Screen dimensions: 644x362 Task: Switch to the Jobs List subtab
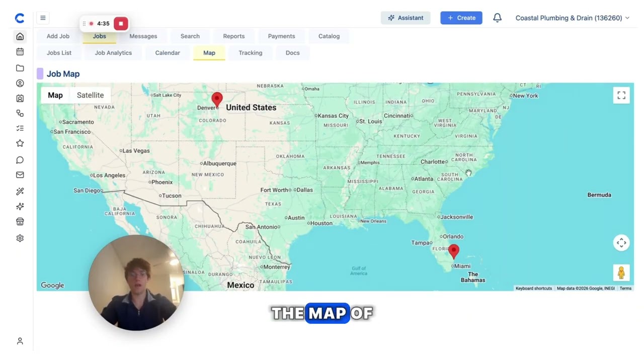[x=59, y=53]
